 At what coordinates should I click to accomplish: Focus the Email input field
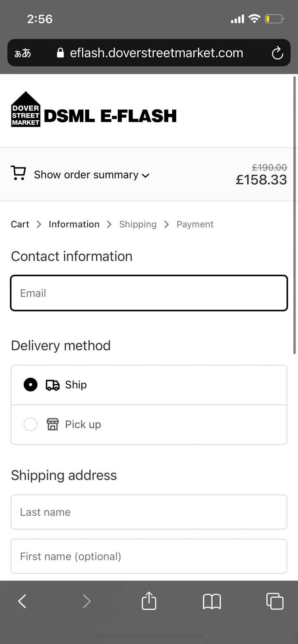(149, 293)
